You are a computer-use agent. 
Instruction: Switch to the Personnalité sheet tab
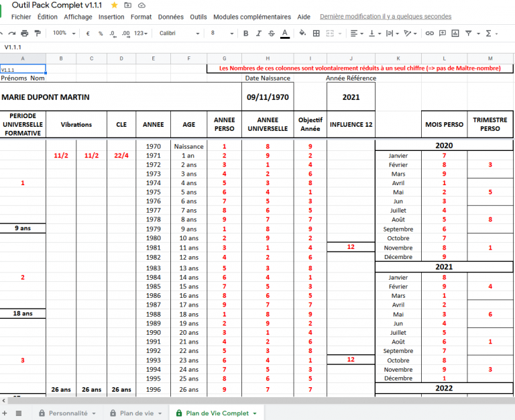point(67,413)
